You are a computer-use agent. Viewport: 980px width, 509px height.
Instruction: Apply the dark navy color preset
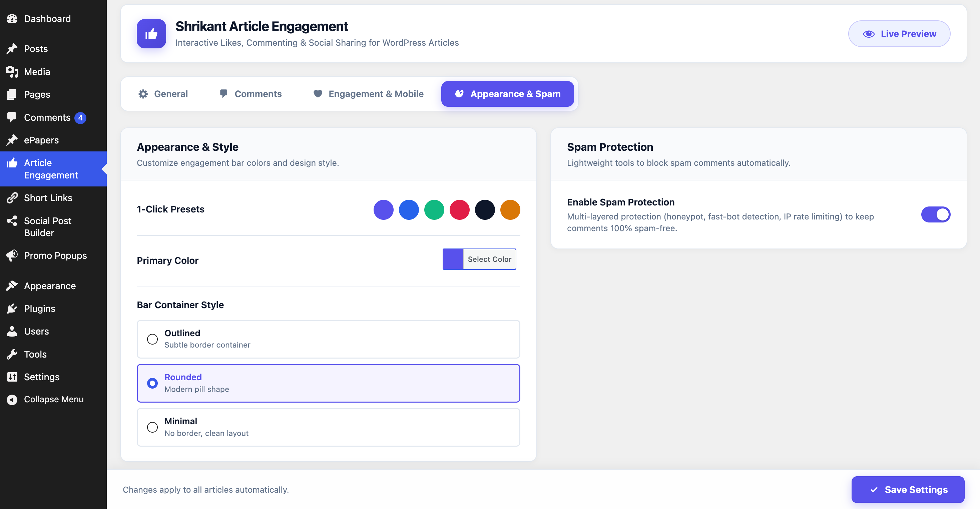tap(485, 209)
